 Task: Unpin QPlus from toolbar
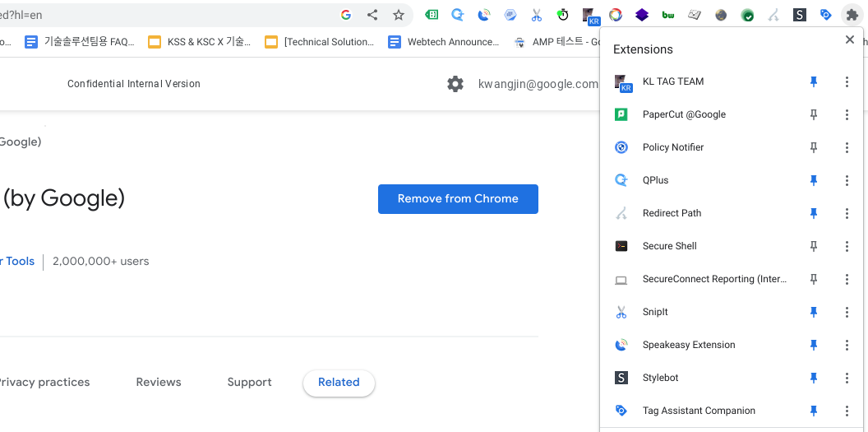point(813,180)
